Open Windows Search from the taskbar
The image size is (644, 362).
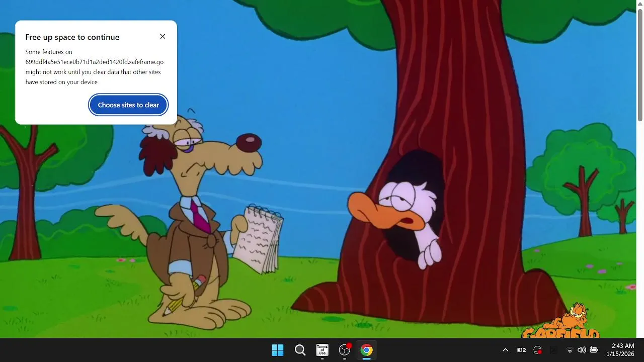pos(300,350)
